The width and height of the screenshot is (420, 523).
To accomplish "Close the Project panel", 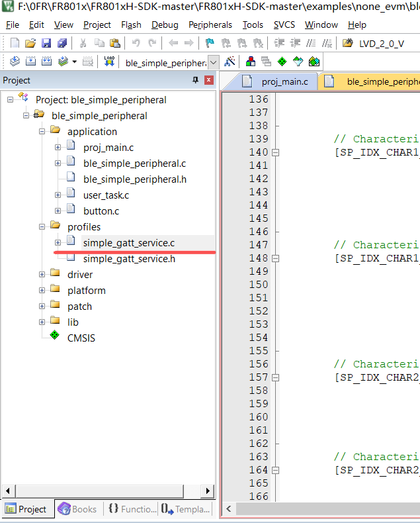I will pos(209,80).
